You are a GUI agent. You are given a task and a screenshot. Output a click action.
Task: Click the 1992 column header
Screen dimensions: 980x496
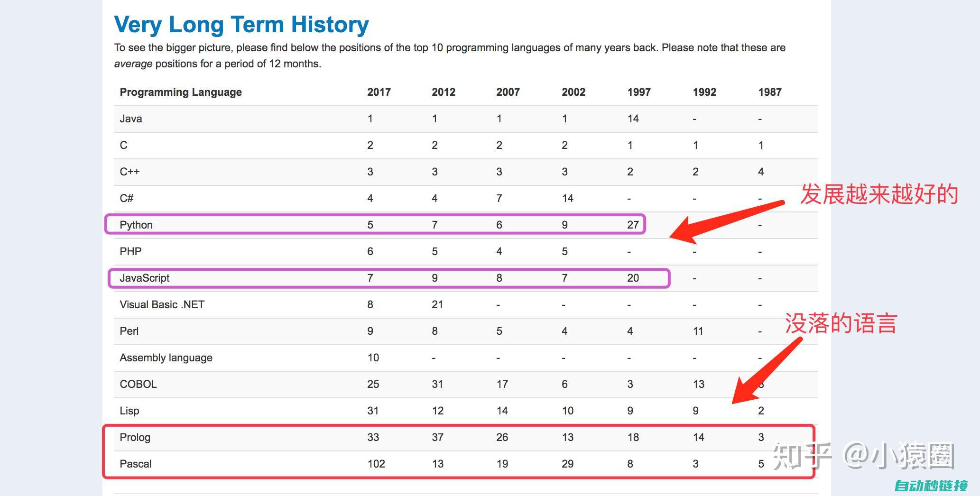704,92
